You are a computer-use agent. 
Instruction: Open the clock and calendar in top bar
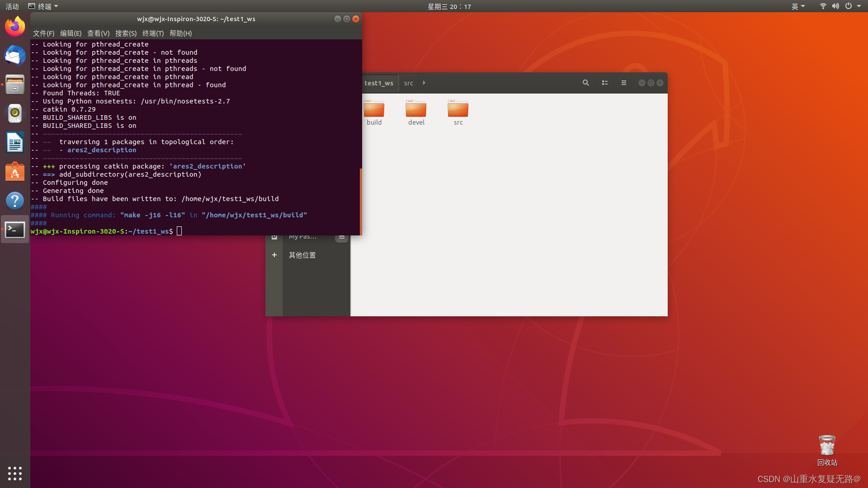(x=449, y=6)
